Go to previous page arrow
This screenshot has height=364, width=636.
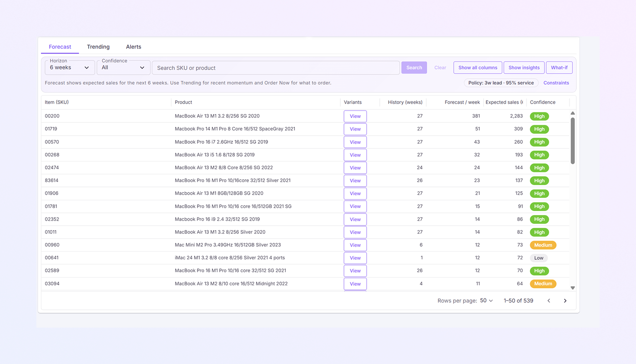click(549, 301)
